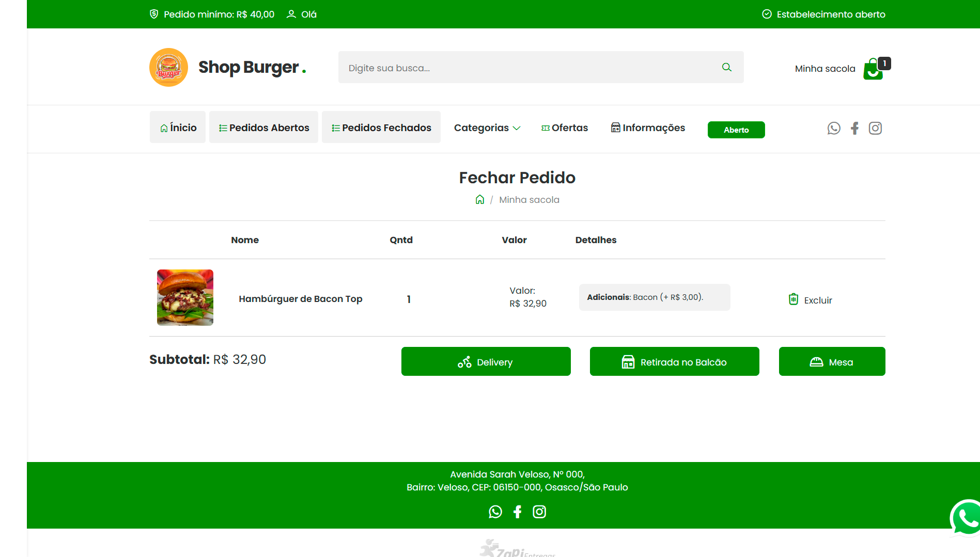Go to Pedidos Fechados tab
The image size is (980, 557).
pyautogui.click(x=381, y=128)
